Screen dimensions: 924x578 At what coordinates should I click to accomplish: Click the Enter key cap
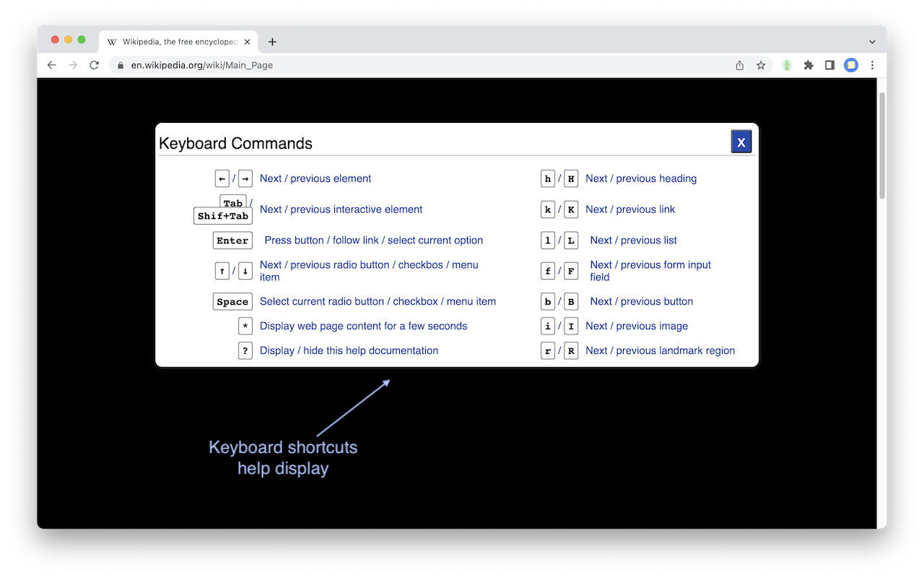click(x=232, y=241)
